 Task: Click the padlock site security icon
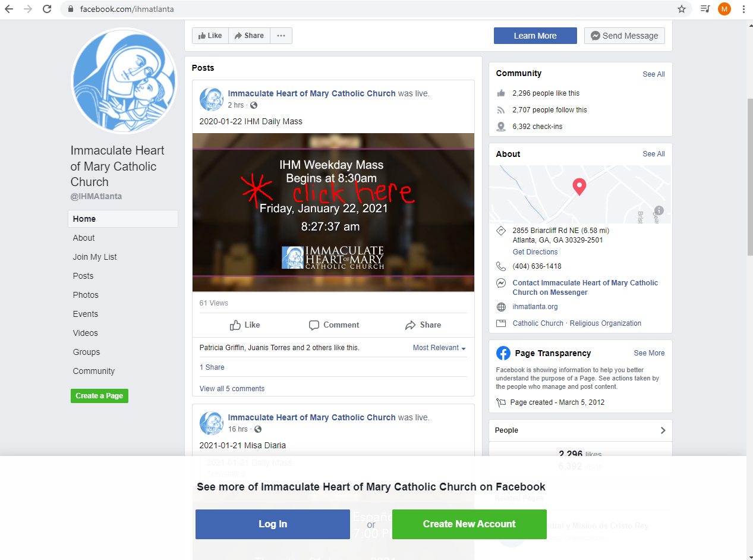(x=71, y=10)
